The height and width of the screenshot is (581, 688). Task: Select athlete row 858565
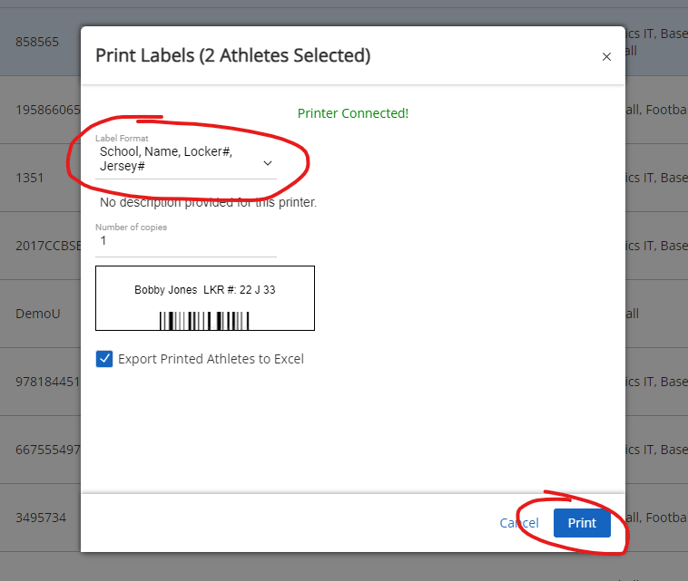click(x=37, y=42)
